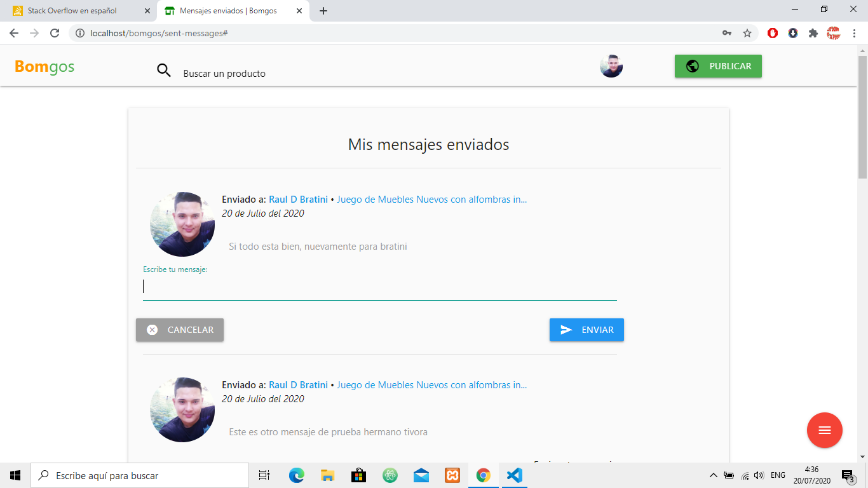The width and height of the screenshot is (868, 488).
Task: Click first message's profile photo
Action: (182, 224)
